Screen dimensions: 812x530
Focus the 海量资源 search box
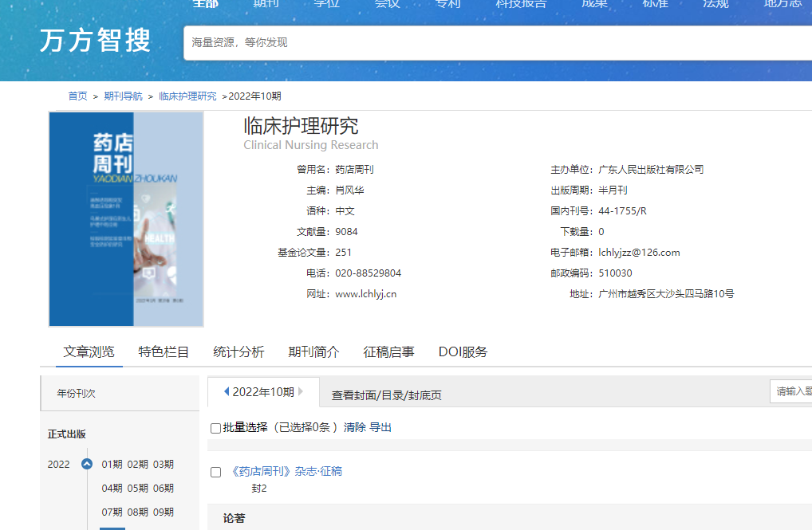click(x=495, y=42)
